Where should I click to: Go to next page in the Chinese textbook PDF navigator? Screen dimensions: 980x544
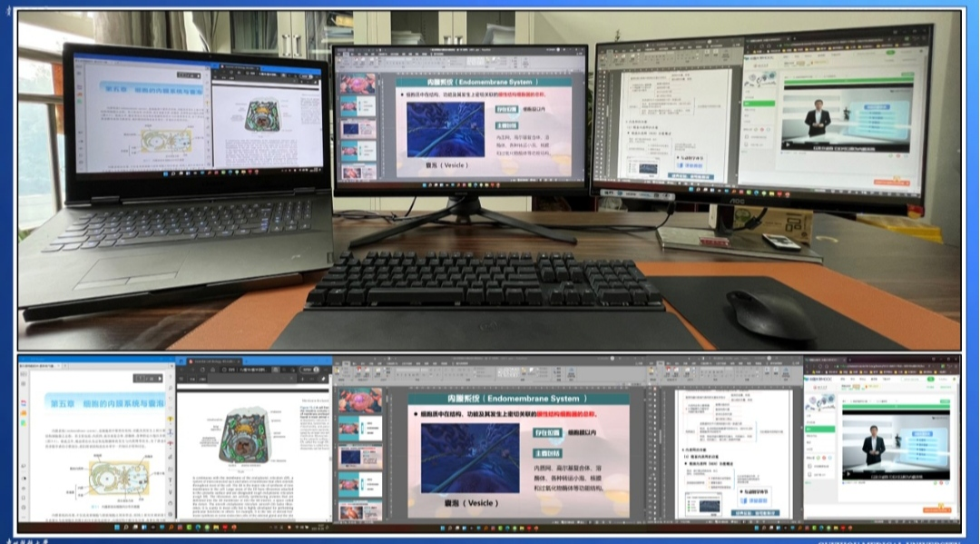pyautogui.click(x=160, y=379)
